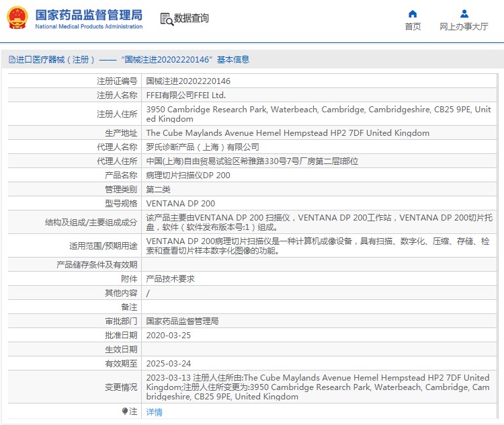Select approval date 2020-03-25
This screenshot has height=425, width=504.
coord(169,336)
